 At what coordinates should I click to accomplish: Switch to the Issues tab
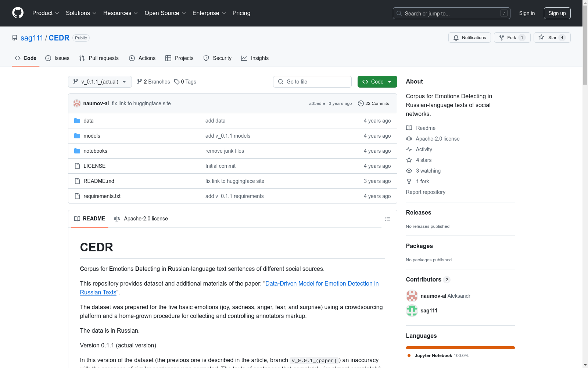click(x=57, y=58)
